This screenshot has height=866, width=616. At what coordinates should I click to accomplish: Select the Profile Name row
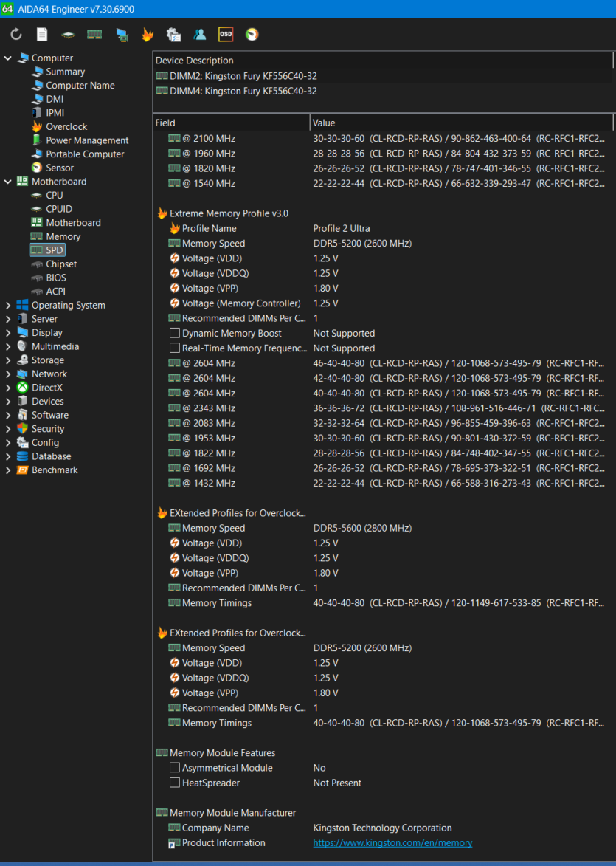pyautogui.click(x=384, y=228)
